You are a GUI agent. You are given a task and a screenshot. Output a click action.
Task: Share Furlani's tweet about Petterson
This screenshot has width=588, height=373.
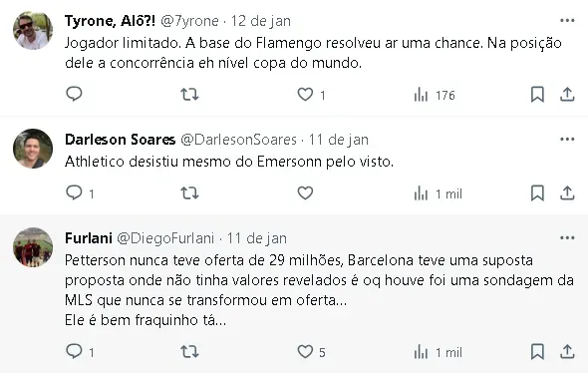pyautogui.click(x=567, y=352)
